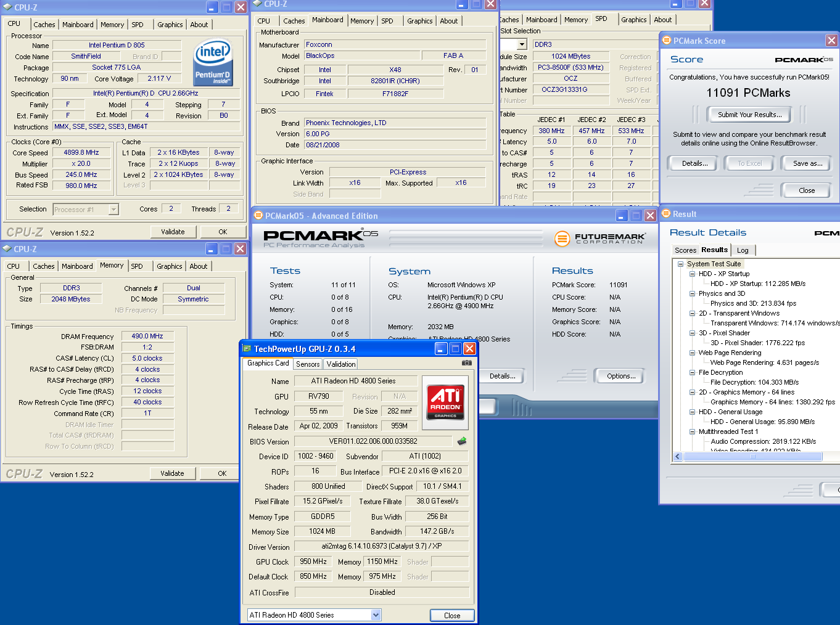This screenshot has height=625, width=840.
Task: Click the Futuremark Corporation logo in PCMark05
Action: [601, 238]
